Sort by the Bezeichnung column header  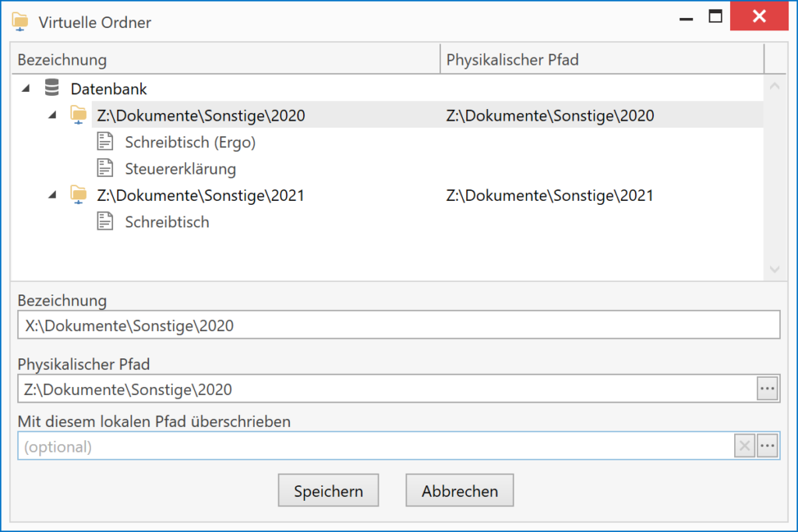pos(225,59)
